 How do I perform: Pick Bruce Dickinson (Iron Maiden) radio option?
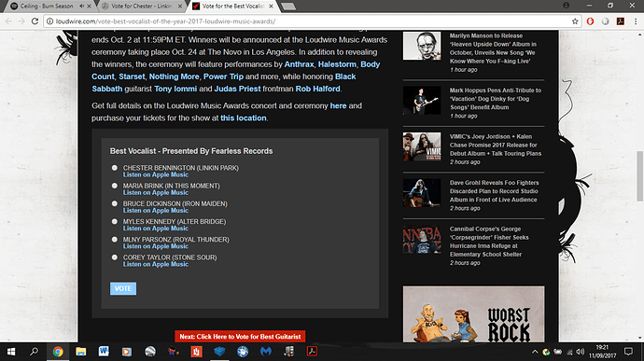click(115, 203)
